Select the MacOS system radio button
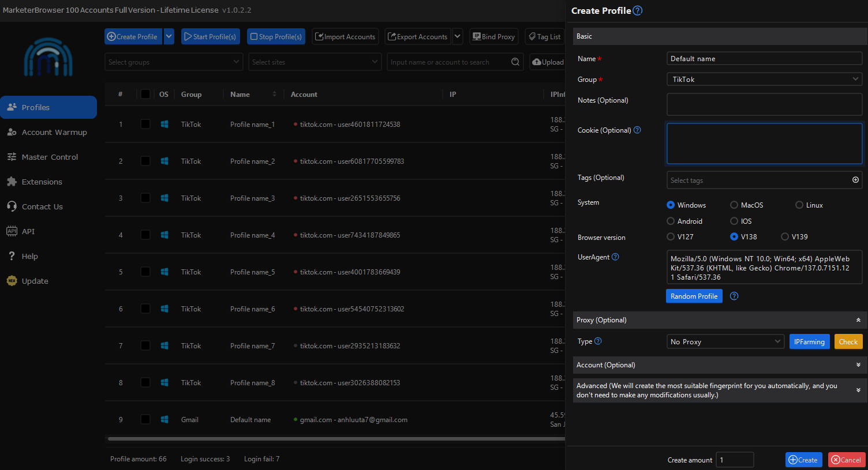 pyautogui.click(x=734, y=205)
